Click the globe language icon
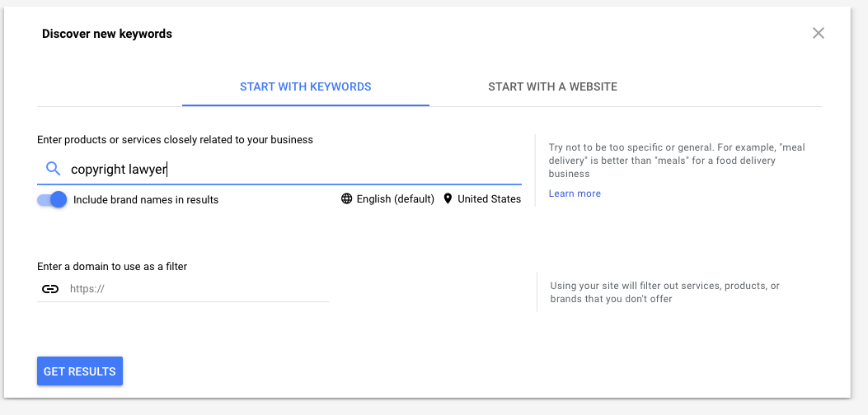The image size is (868, 415). tap(346, 198)
